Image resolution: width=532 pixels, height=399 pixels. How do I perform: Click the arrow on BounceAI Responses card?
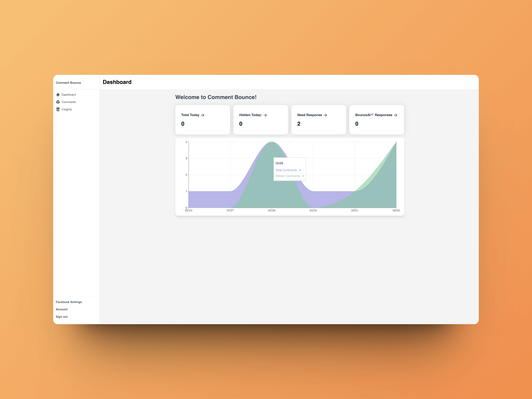396,115
